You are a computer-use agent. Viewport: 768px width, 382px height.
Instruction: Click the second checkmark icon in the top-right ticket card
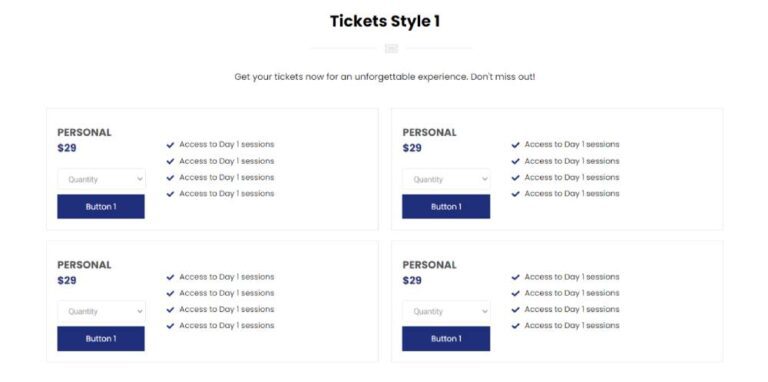click(515, 161)
